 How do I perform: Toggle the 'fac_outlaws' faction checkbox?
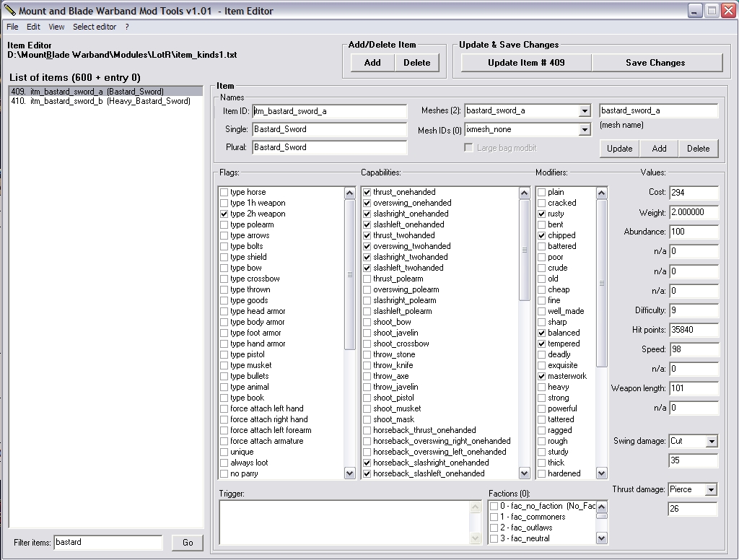[x=494, y=528]
